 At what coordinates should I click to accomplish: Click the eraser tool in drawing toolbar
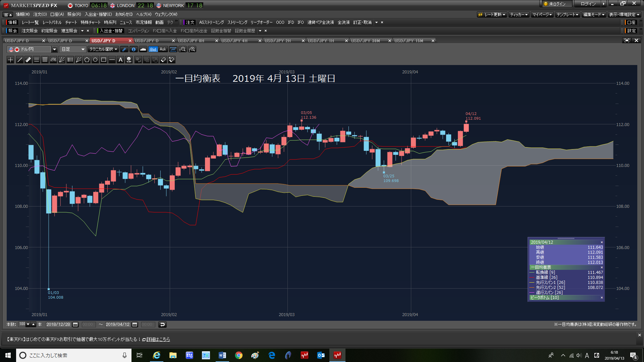point(163,60)
